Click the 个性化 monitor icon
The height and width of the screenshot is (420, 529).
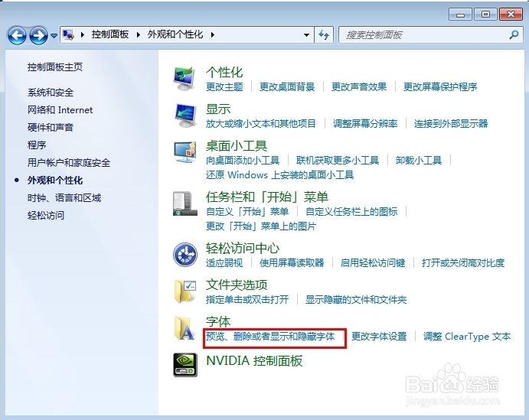[x=185, y=78]
